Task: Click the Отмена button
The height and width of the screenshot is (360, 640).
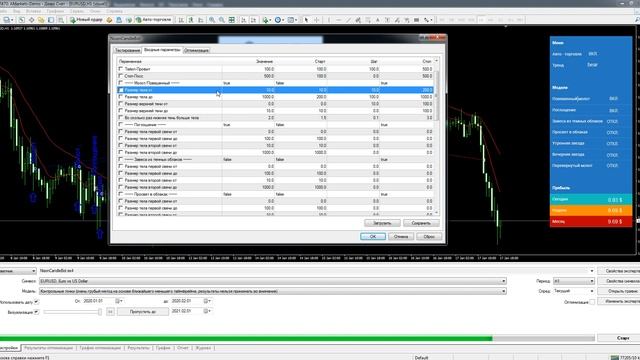Action: (401, 236)
